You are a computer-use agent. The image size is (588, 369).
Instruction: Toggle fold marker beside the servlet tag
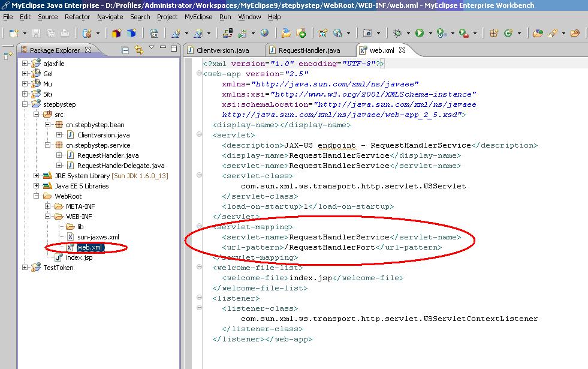point(199,136)
